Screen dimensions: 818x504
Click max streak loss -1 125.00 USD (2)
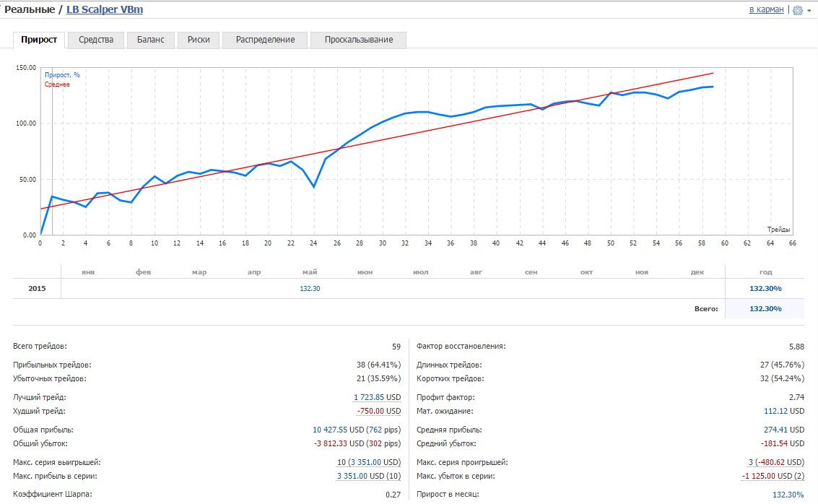(x=773, y=476)
